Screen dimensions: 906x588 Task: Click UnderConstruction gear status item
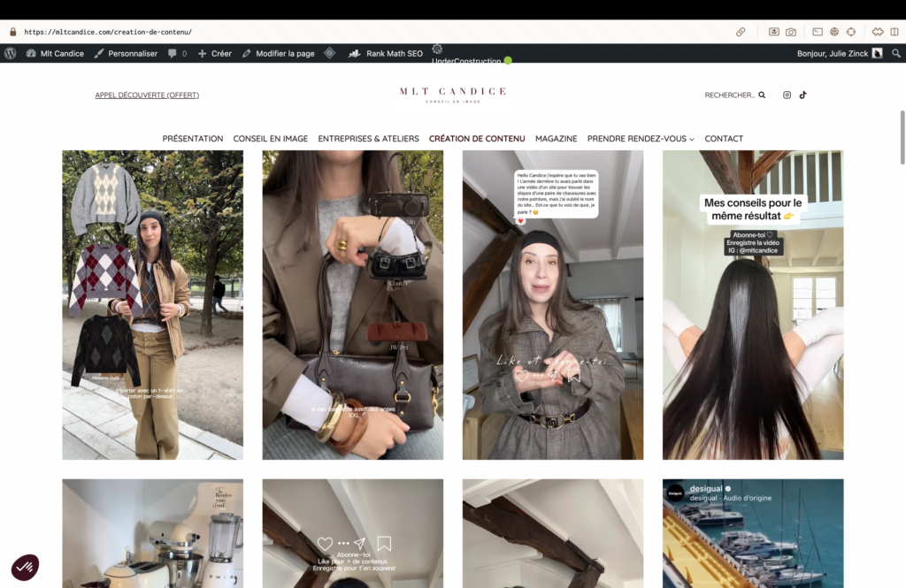[472, 55]
